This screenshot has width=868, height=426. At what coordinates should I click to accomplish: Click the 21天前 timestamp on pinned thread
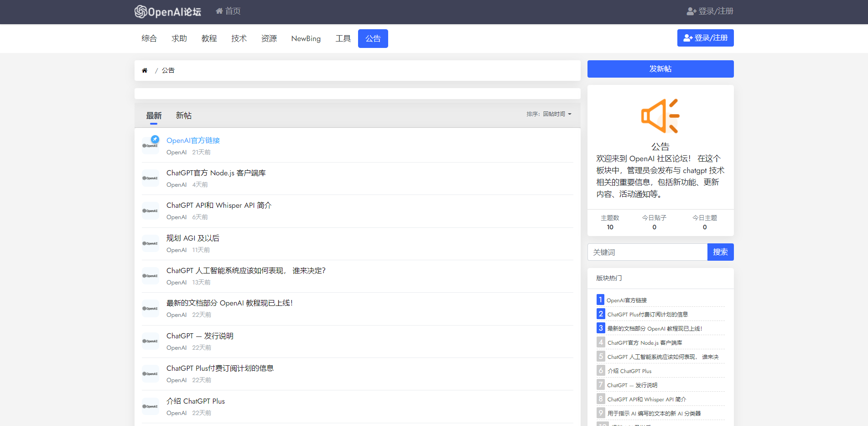(201, 153)
